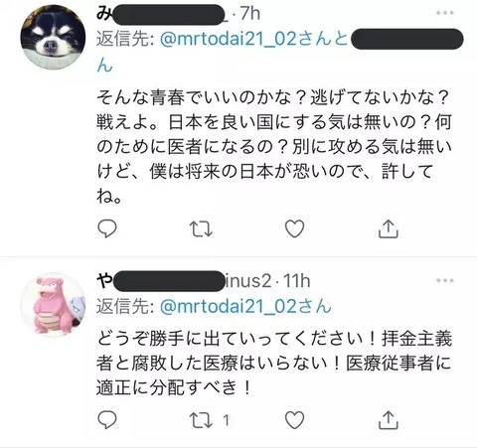This screenshot has width=477, height=448.
Task: Retweet the first tweet with no count
Action: 201,228
